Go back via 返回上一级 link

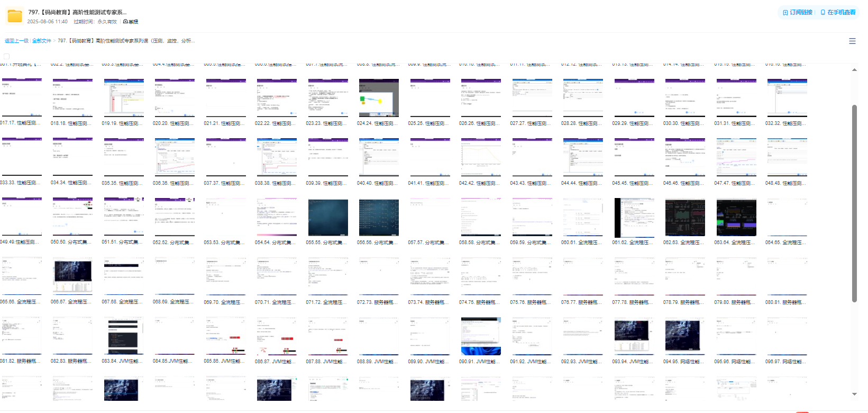[x=16, y=41]
